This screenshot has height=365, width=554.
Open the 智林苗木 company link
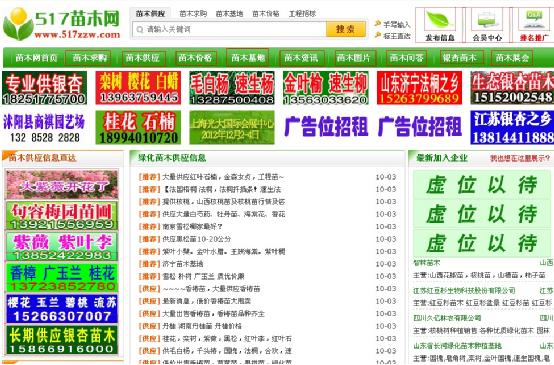point(427,263)
